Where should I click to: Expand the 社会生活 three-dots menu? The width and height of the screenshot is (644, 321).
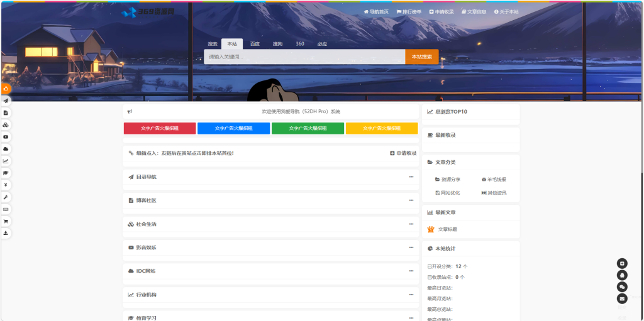pyautogui.click(x=411, y=224)
